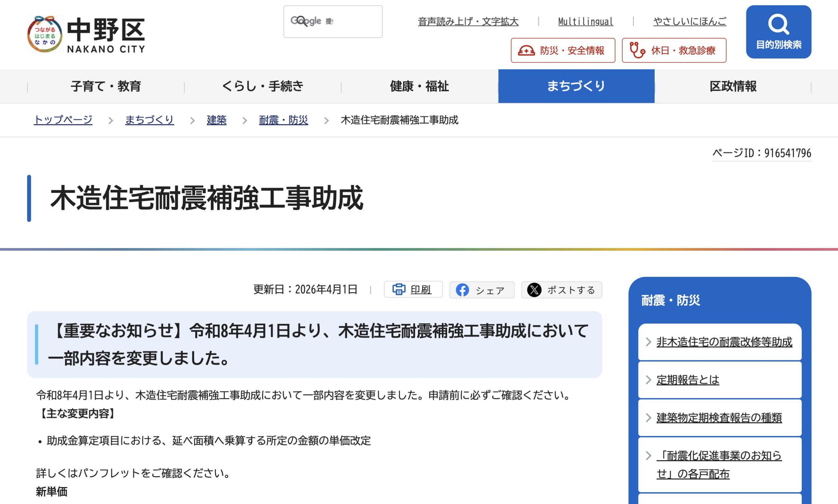The image size is (838, 504).
Task: Post page using the X icon
Action: click(534, 290)
